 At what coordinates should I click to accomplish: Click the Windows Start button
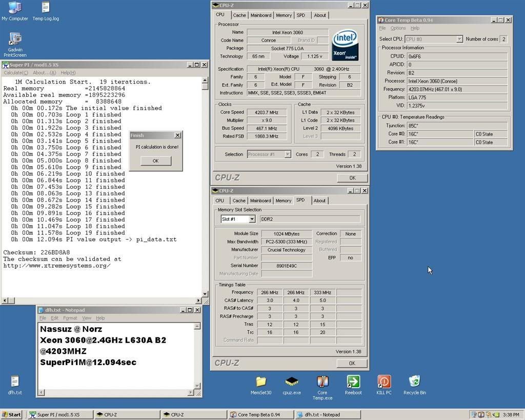pyautogui.click(x=12, y=414)
